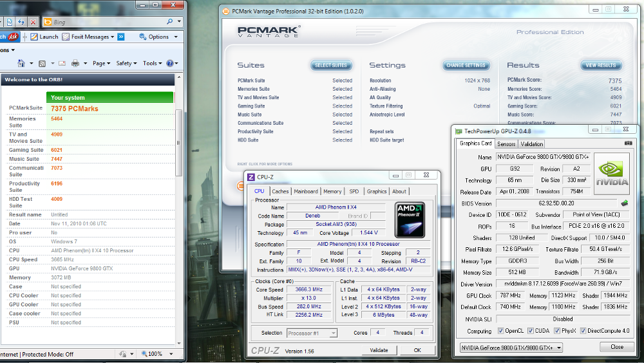
Task: Toggle the PhysX checkbox in GPU-Z
Action: click(557, 331)
